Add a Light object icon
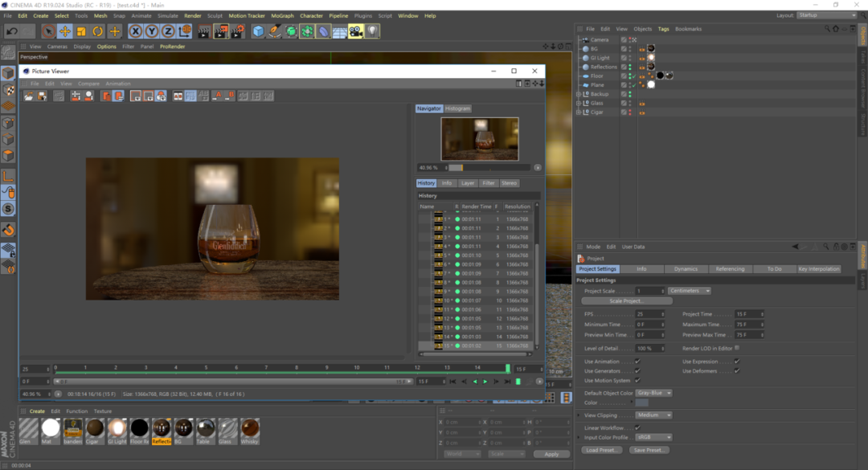The image size is (868, 470). pyautogui.click(x=373, y=31)
